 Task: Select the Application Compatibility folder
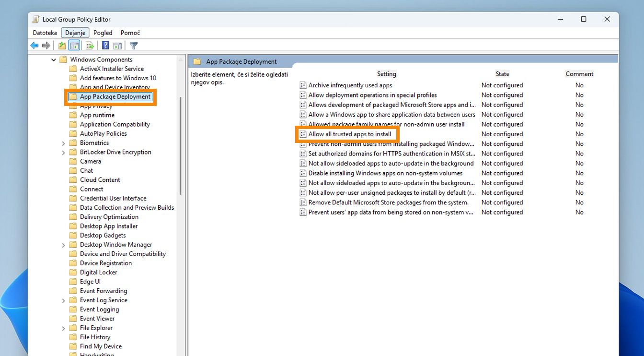[115, 124]
